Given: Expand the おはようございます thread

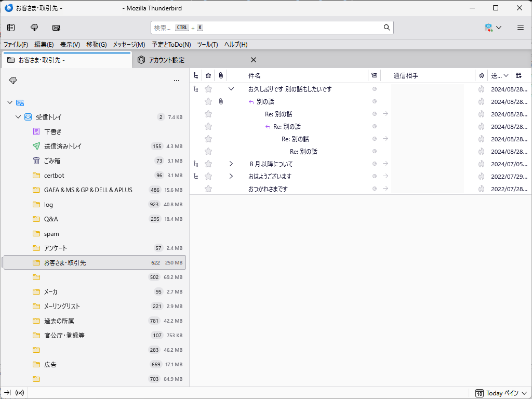Looking at the screenshot, I should pos(231,176).
